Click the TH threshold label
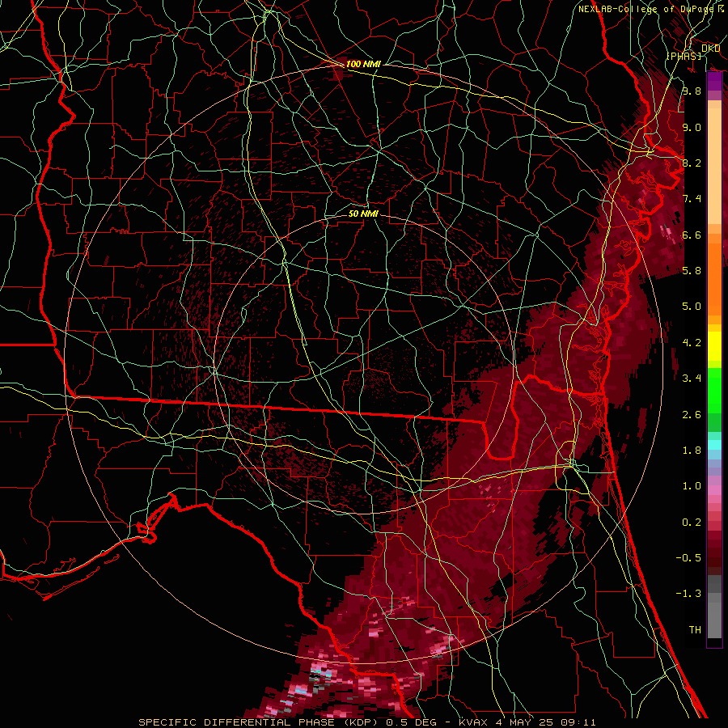 click(695, 630)
